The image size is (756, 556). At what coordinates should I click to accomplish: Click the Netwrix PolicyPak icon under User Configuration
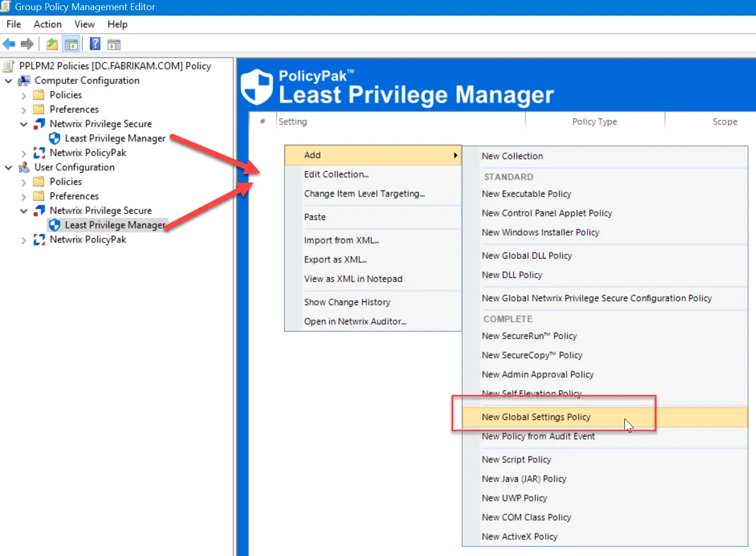pyautogui.click(x=39, y=239)
